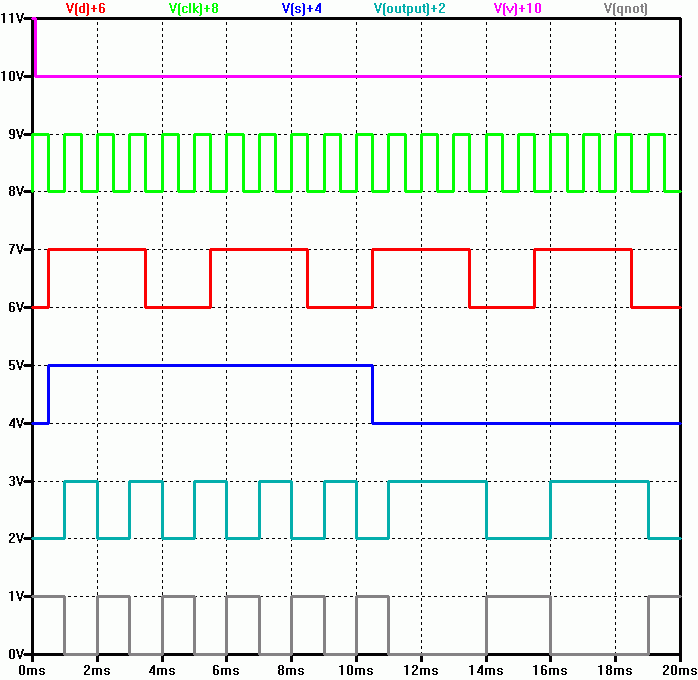Click the 6ms time axis label
698x680 pixels.
226,670
